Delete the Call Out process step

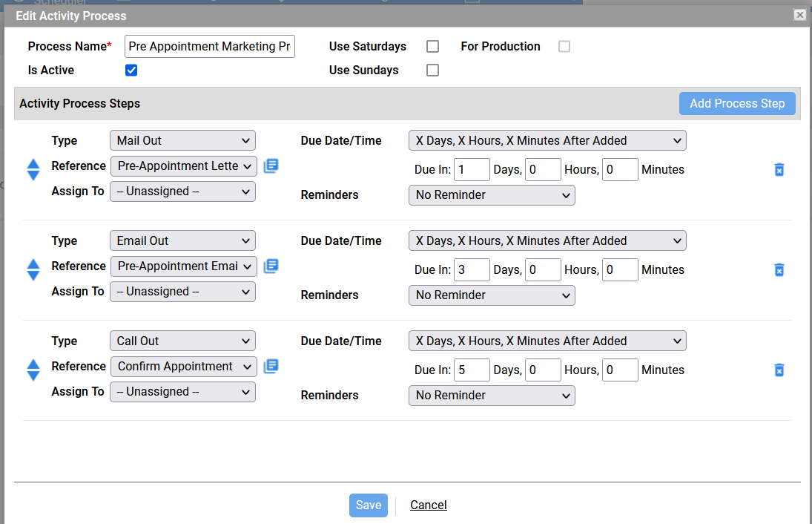[779, 370]
